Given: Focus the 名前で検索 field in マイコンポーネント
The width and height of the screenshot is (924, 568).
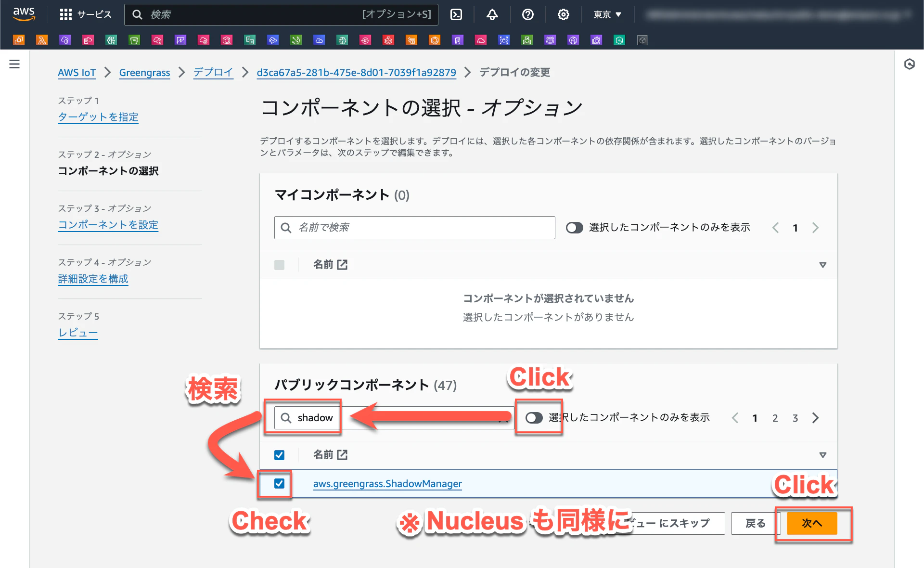Looking at the screenshot, I should pyautogui.click(x=414, y=228).
